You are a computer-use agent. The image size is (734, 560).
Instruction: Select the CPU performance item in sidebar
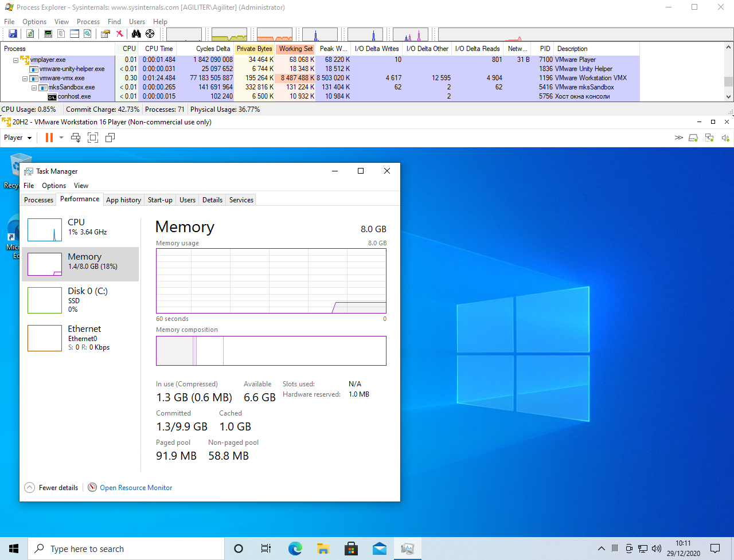(80, 230)
